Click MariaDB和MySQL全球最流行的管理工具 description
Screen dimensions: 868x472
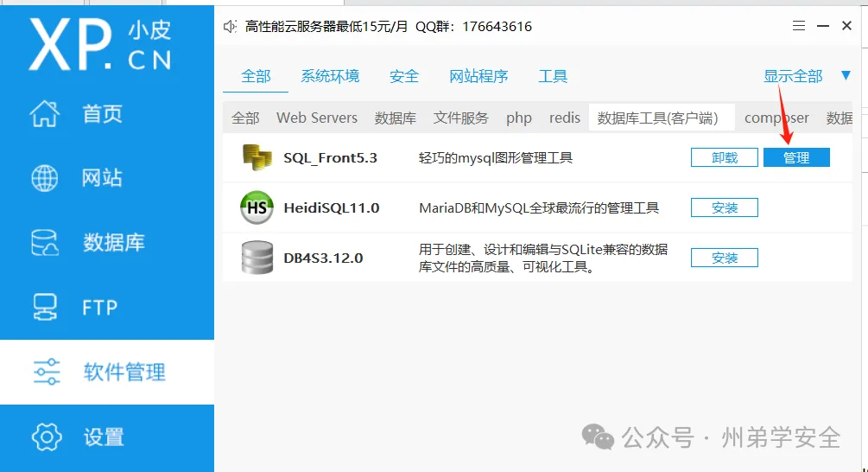click(x=539, y=207)
